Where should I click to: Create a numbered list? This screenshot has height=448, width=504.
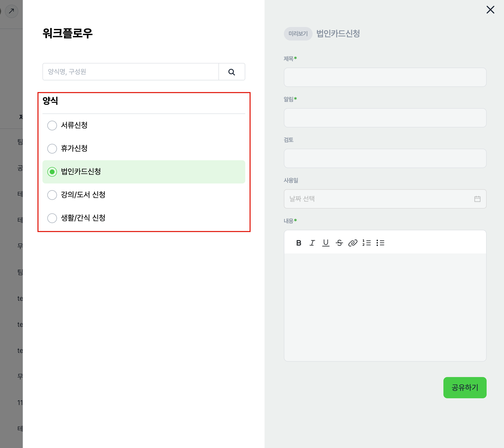coord(366,243)
